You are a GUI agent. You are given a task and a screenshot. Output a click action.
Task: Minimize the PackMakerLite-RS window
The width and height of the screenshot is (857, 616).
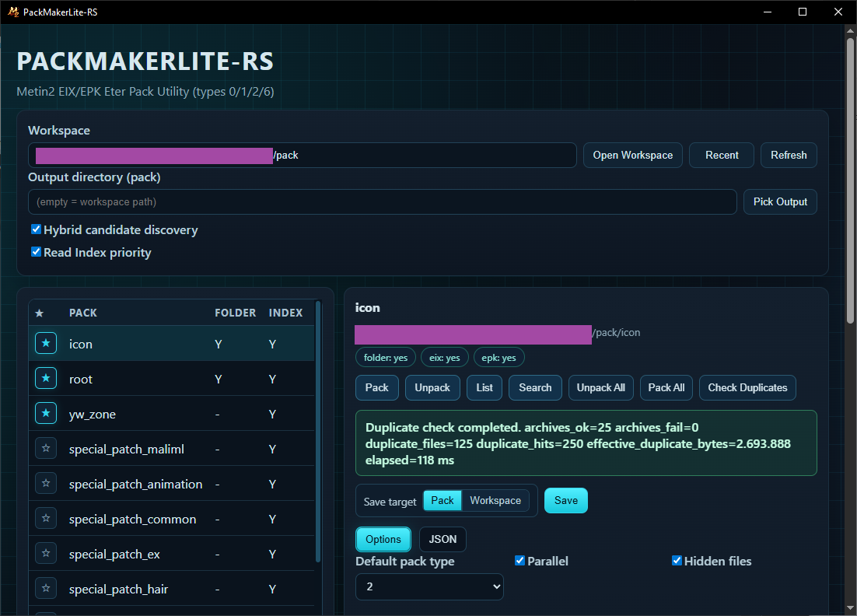tap(768, 12)
